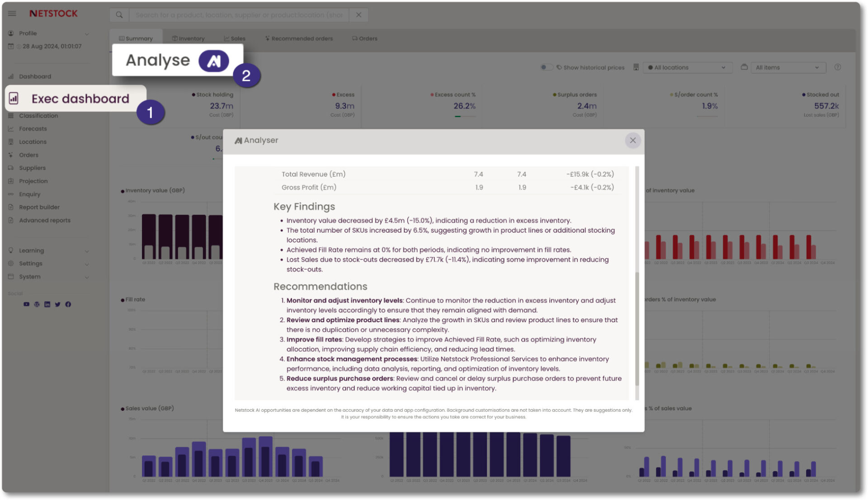Switch to the Summary tab
Screen dimensions: 868x500
point(136,38)
